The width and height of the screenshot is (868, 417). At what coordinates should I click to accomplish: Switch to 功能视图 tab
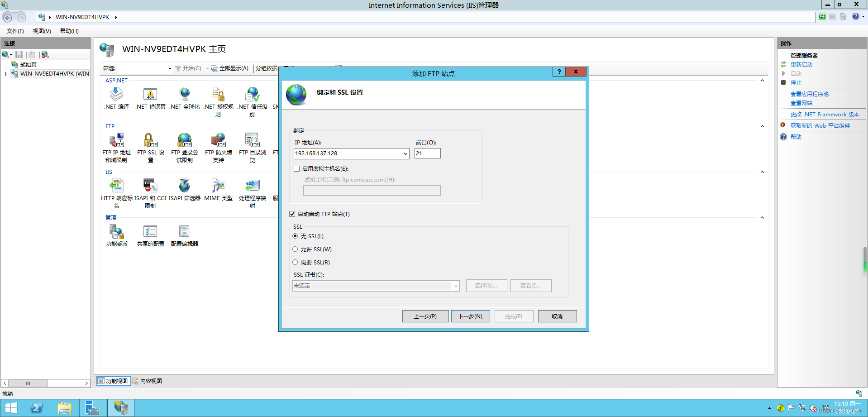(x=113, y=381)
